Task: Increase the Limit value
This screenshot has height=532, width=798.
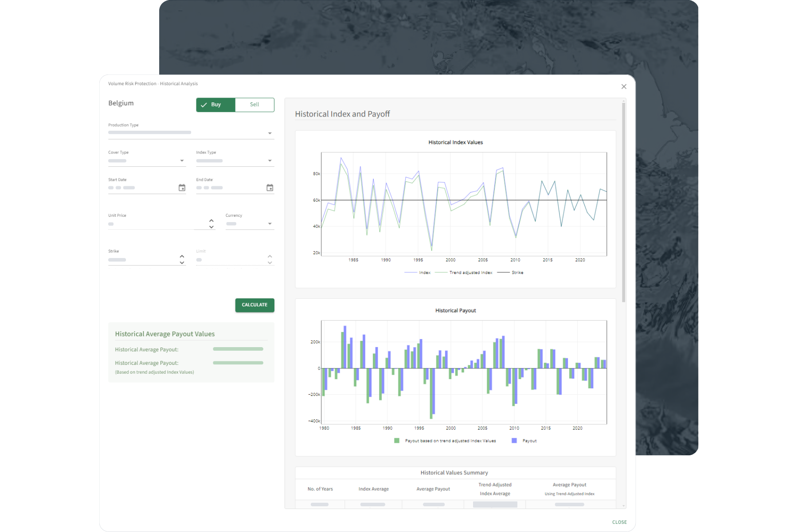Action: pos(270,256)
